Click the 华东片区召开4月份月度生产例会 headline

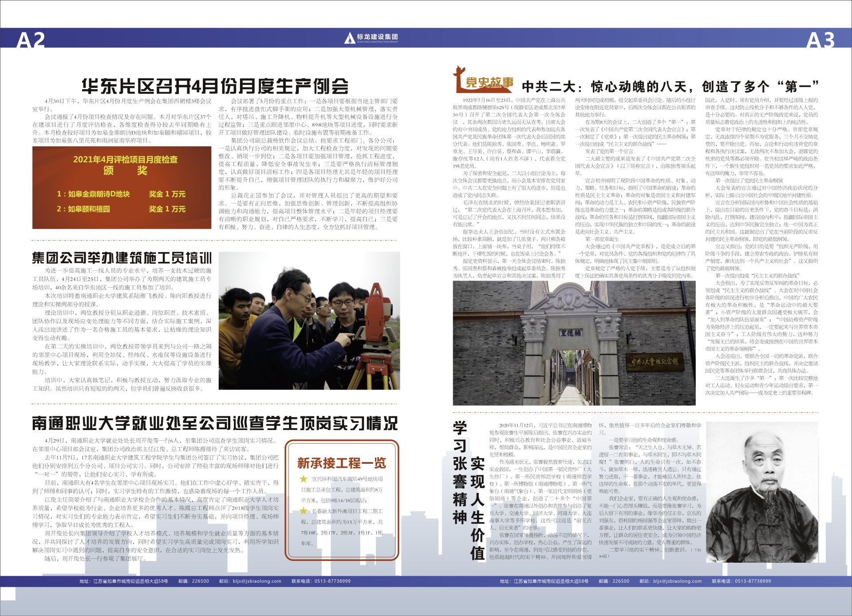coord(215,86)
